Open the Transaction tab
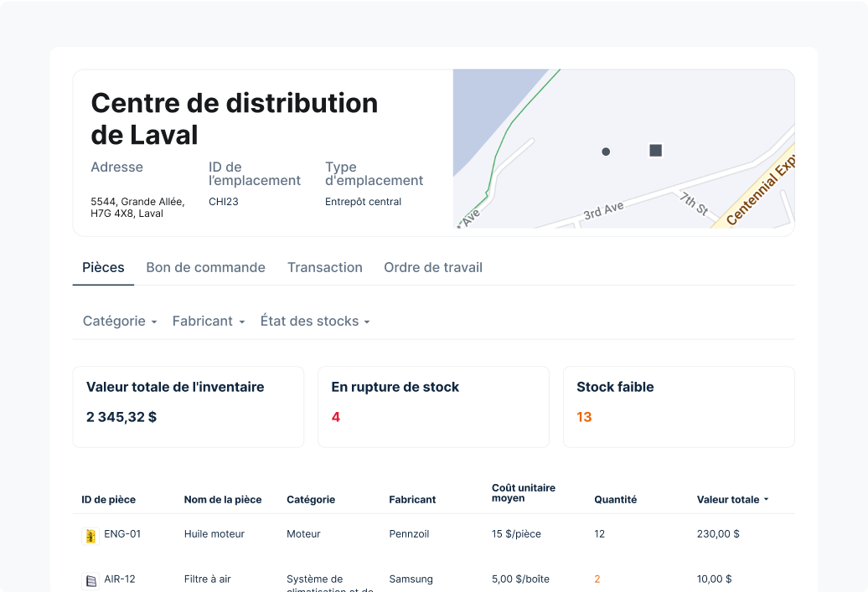This screenshot has height=592, width=868. coord(325,267)
